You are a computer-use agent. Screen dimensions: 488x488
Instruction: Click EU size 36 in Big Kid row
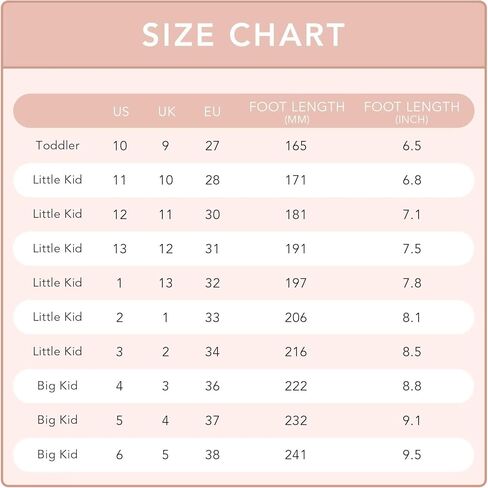pos(212,386)
